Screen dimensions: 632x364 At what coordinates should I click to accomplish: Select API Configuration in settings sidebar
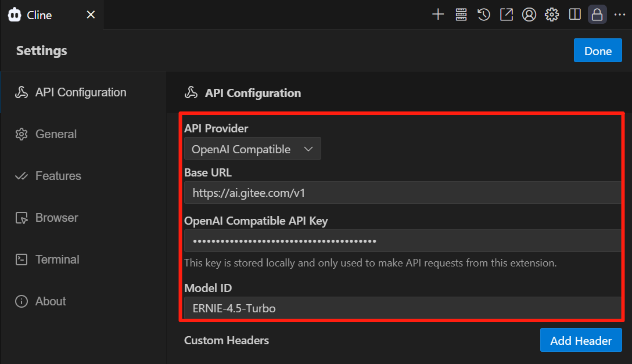(80, 92)
